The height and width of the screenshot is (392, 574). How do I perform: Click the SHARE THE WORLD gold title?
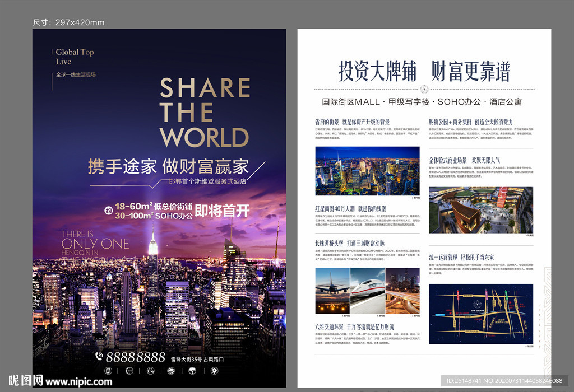click(205, 112)
